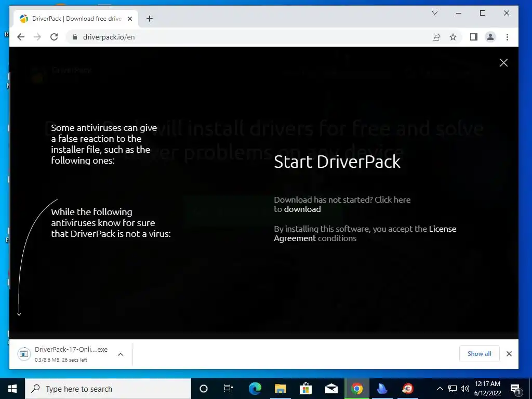Open the red circular app on taskbar
This screenshot has width=532, height=399.
click(407, 389)
